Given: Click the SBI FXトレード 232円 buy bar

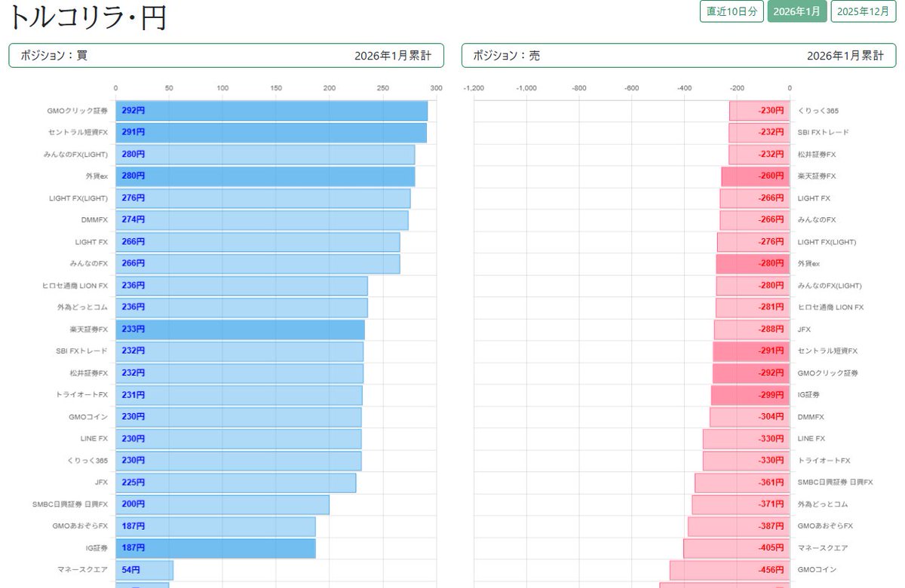Looking at the screenshot, I should tap(239, 351).
